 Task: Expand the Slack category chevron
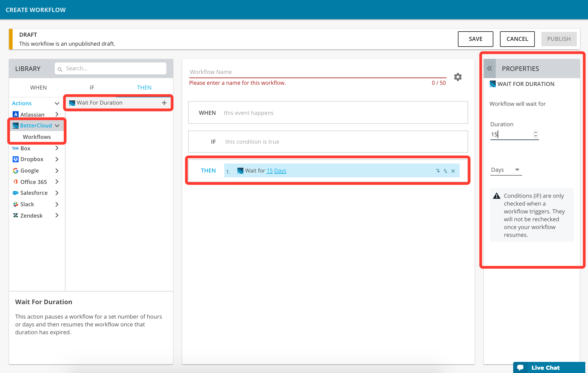(x=57, y=204)
